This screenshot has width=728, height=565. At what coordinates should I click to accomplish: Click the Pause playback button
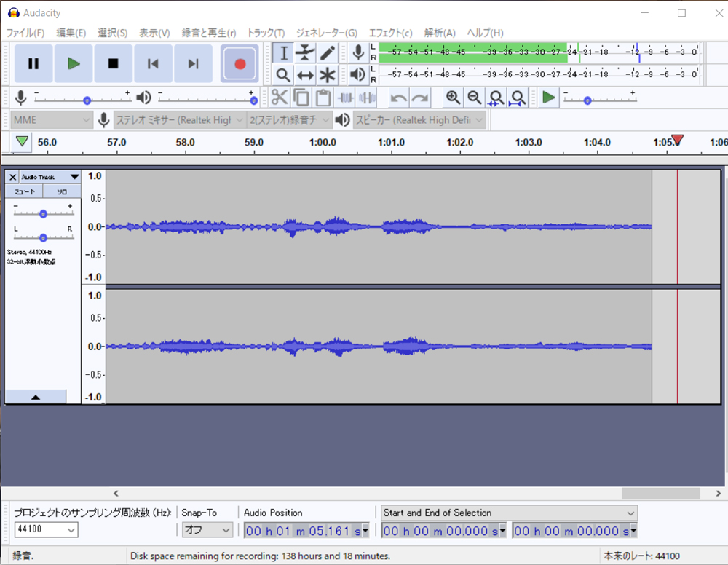tap(33, 64)
